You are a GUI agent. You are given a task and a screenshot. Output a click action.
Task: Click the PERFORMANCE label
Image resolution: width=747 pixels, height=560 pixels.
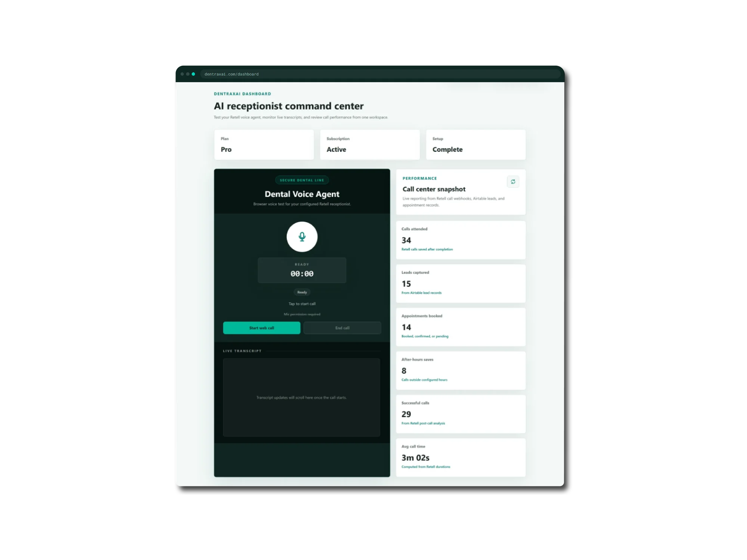[419, 178]
